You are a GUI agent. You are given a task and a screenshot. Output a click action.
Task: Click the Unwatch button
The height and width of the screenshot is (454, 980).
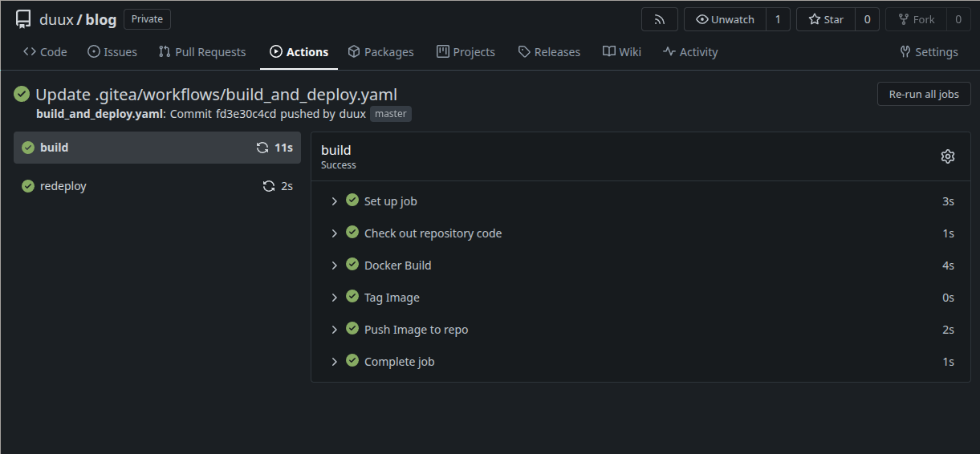tap(725, 19)
